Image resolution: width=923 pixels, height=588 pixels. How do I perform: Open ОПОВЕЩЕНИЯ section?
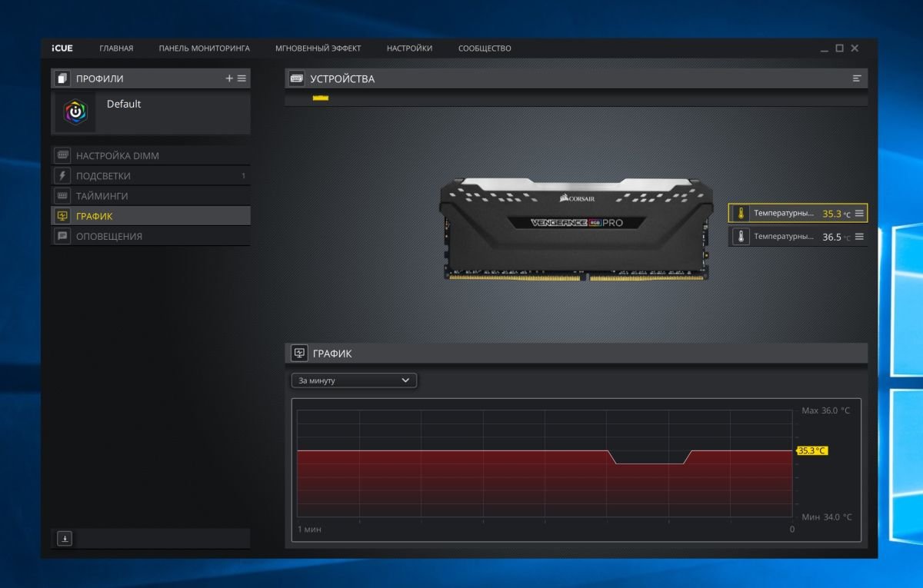click(151, 236)
